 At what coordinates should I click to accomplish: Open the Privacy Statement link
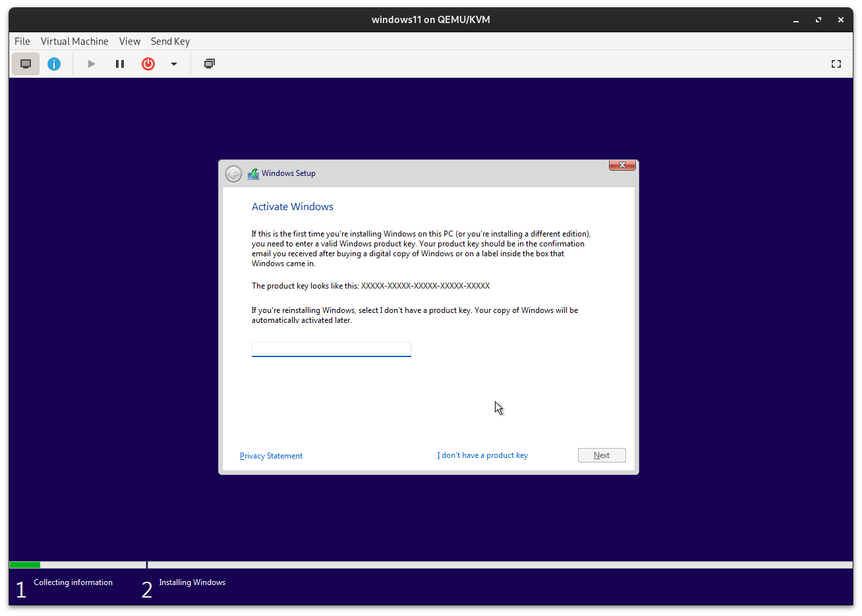[271, 456]
